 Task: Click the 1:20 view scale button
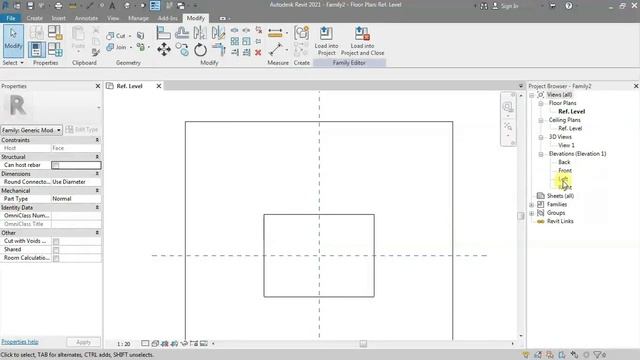tap(123, 344)
